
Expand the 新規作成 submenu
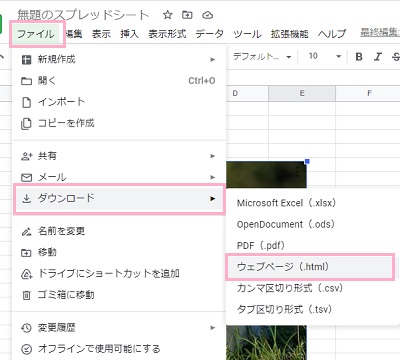119,60
